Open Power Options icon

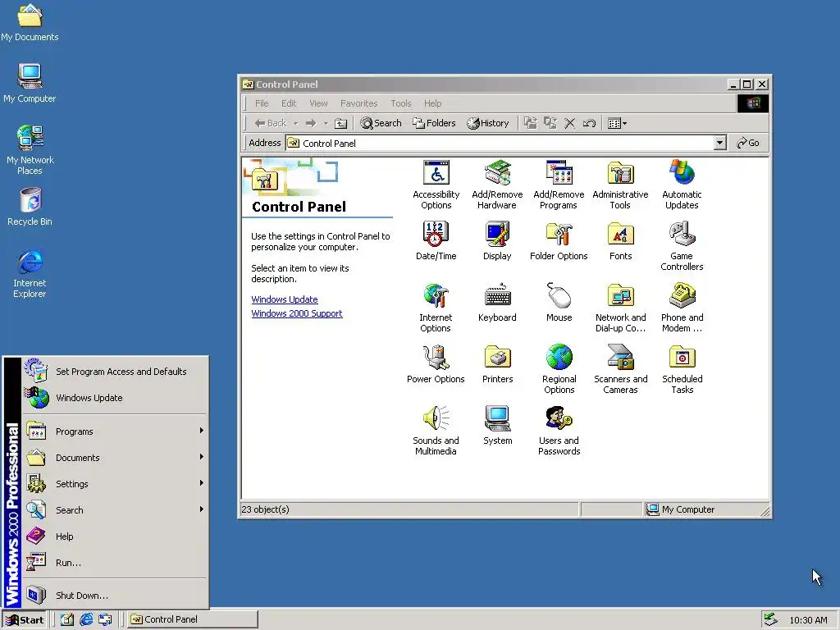click(x=436, y=364)
